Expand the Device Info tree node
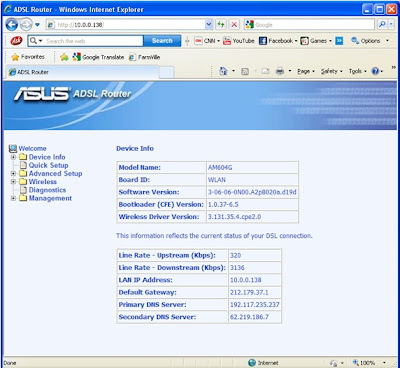 click(13, 157)
